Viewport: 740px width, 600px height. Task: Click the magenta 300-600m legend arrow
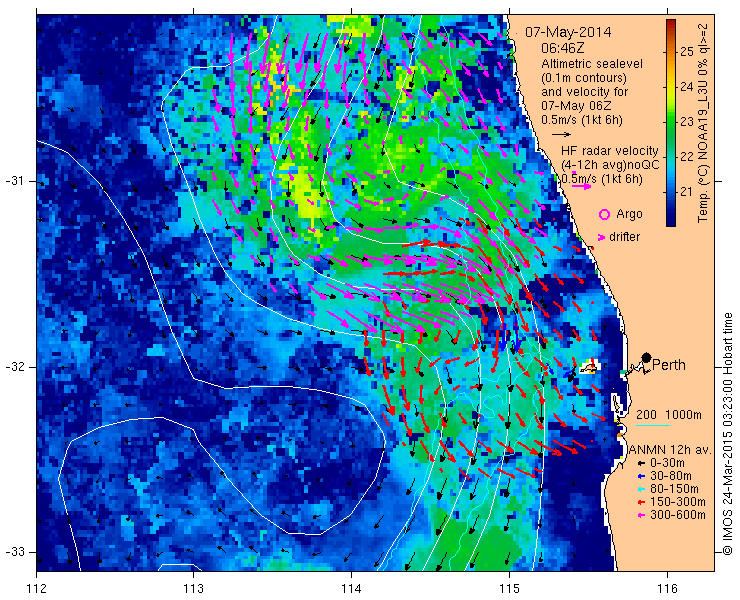click(x=640, y=515)
